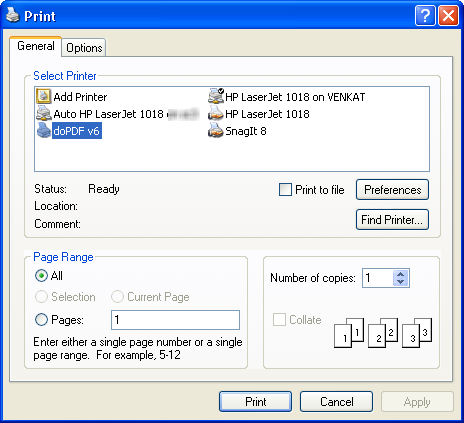
Task: Select the All page range option
Action: click(x=41, y=276)
